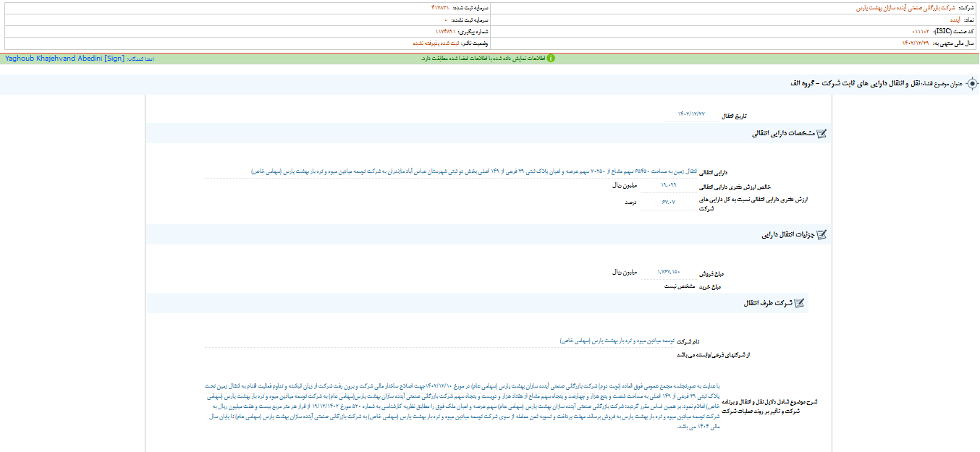This screenshot has width=980, height=452.
Task: Click the edit icon next to مشخصات دارایی انتقالی
Action: [x=821, y=134]
